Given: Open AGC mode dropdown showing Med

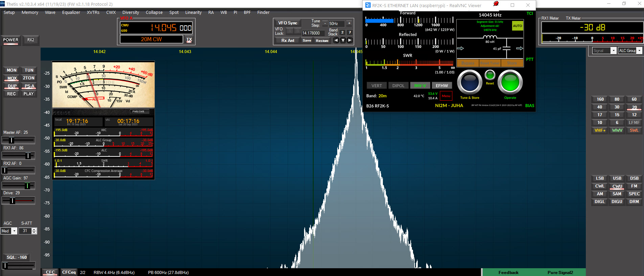Looking at the screenshot, I should pos(9,231).
